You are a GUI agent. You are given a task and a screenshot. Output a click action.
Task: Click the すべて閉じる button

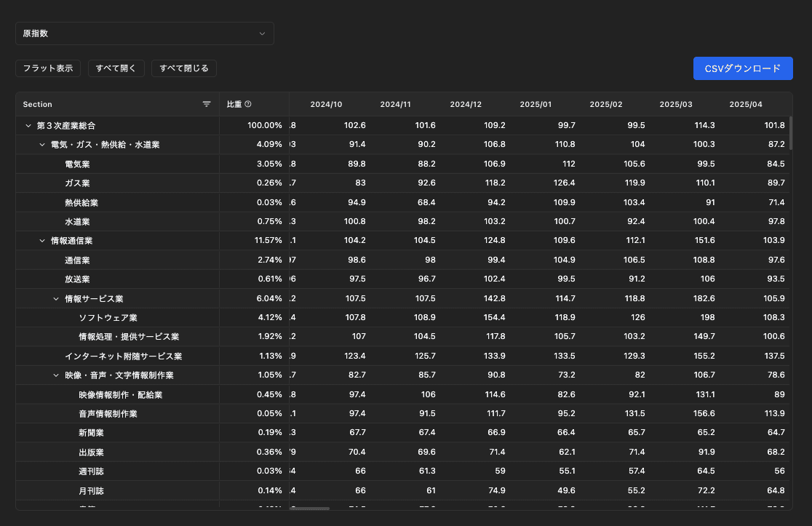184,68
